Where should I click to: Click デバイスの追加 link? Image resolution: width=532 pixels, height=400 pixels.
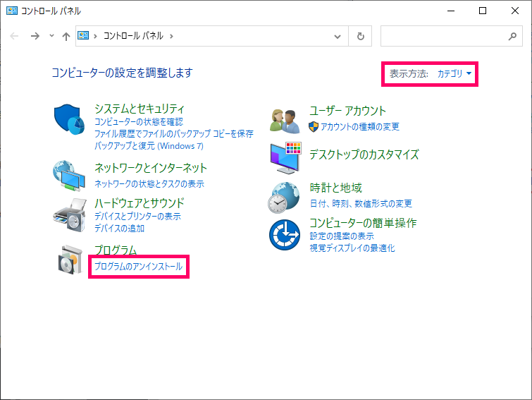pos(119,228)
